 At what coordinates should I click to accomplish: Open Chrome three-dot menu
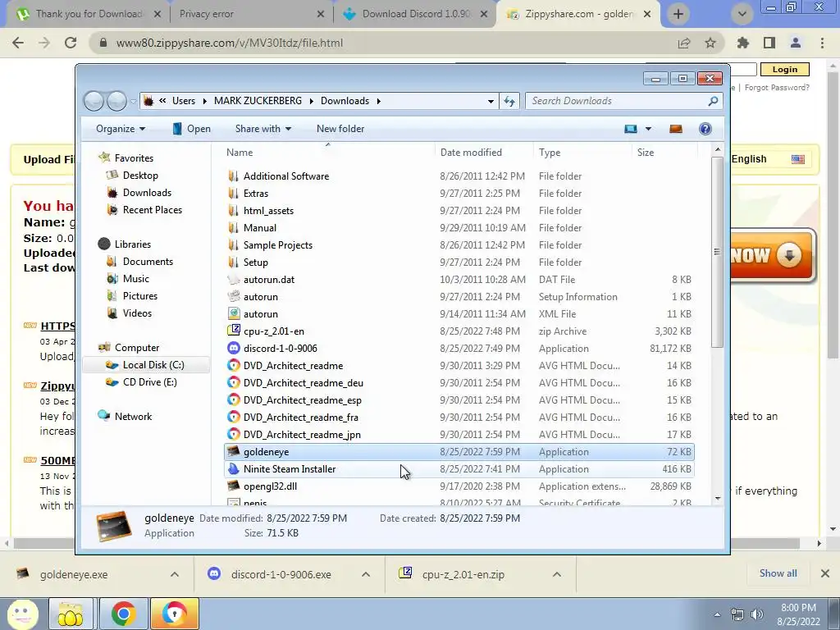pos(822,43)
